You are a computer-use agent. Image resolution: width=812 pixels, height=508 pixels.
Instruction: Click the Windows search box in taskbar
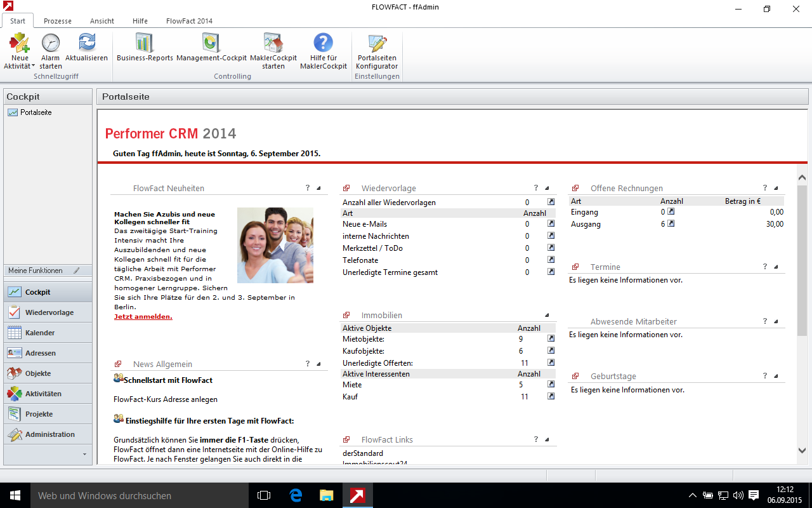coord(127,495)
